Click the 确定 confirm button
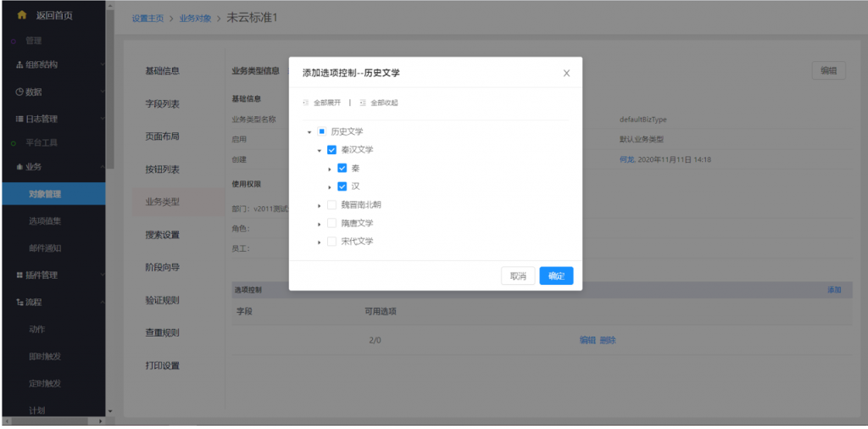The height and width of the screenshot is (429, 868). [x=556, y=276]
